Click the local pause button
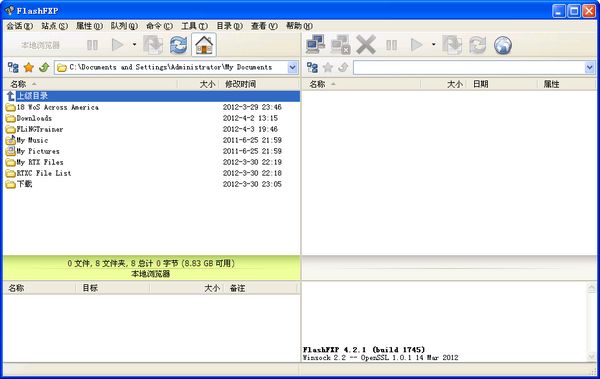The height and width of the screenshot is (379, 600). click(x=92, y=45)
